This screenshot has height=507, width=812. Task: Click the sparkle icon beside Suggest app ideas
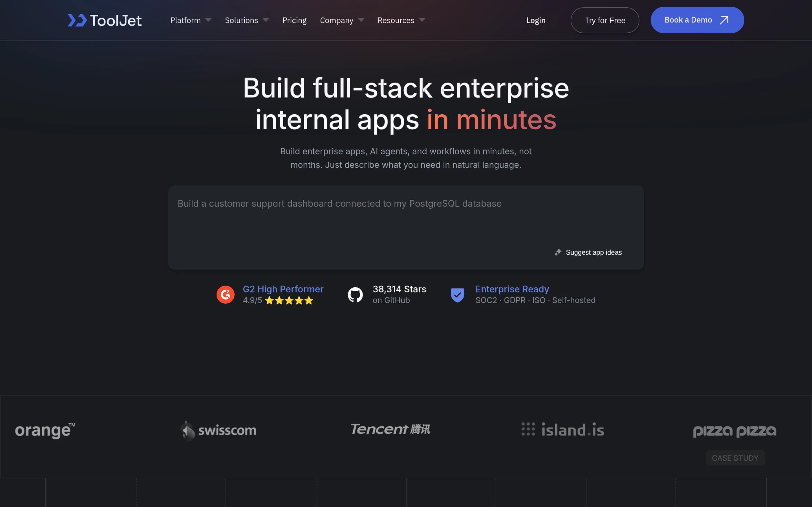click(x=558, y=252)
